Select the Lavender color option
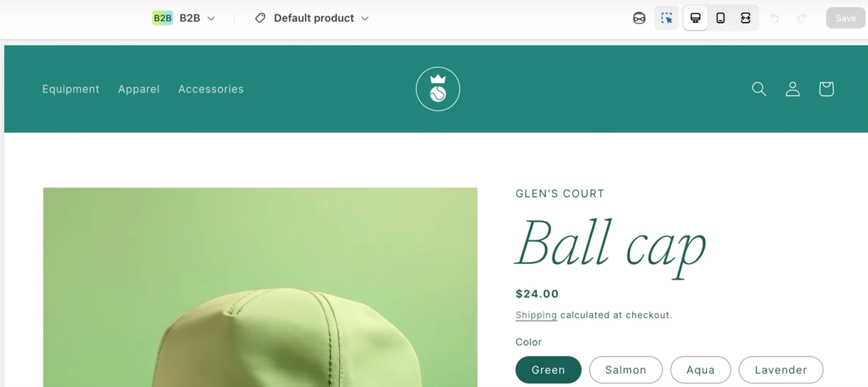868x387 pixels. pos(781,370)
